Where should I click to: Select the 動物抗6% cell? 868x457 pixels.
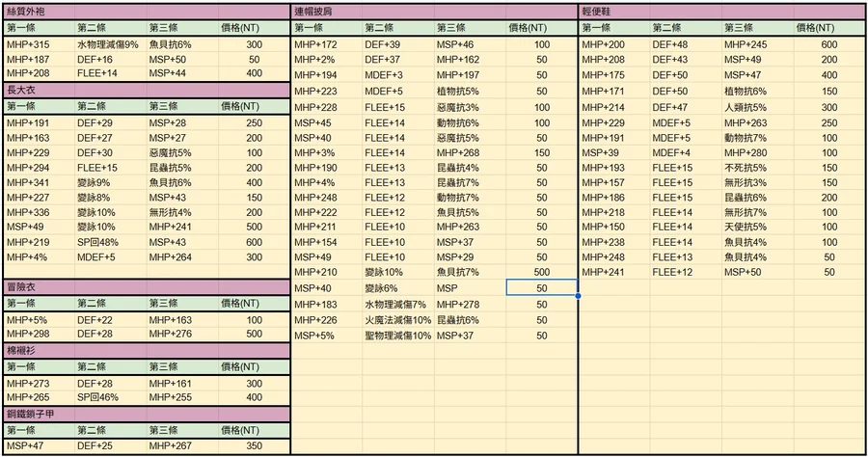click(x=470, y=122)
